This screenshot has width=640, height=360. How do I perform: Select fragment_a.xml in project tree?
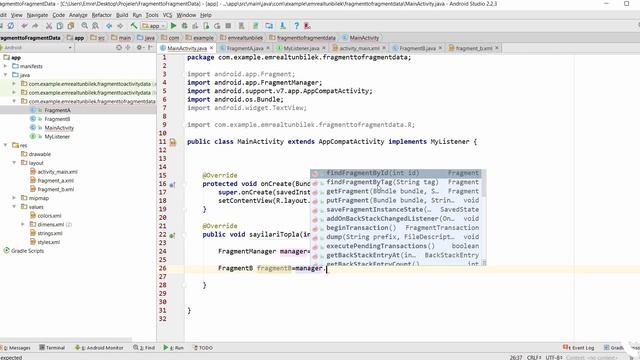pos(56,180)
